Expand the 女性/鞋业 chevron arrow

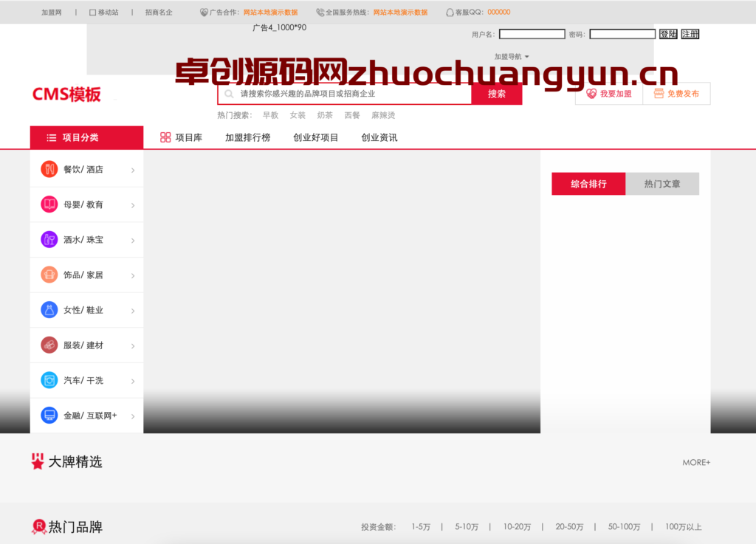tap(133, 311)
